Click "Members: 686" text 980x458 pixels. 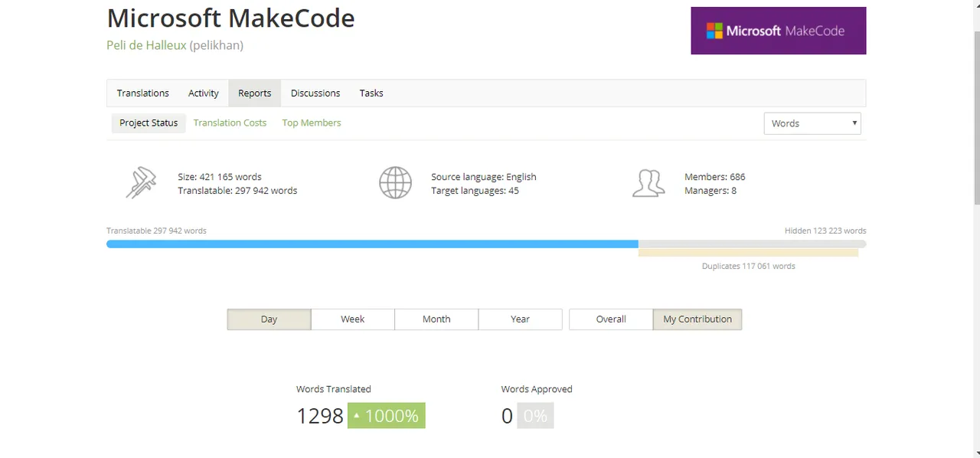click(x=715, y=177)
